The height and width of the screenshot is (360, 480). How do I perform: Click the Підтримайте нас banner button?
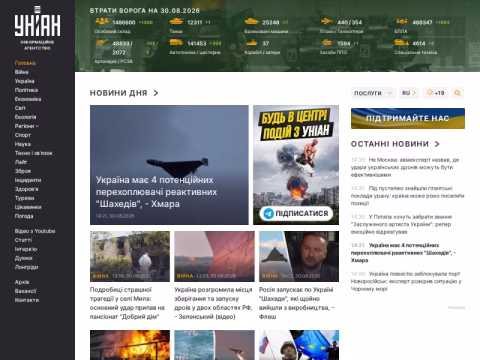408,118
